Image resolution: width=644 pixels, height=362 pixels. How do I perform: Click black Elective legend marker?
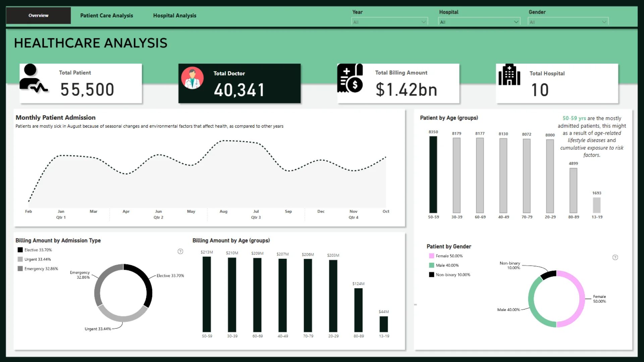coord(20,250)
